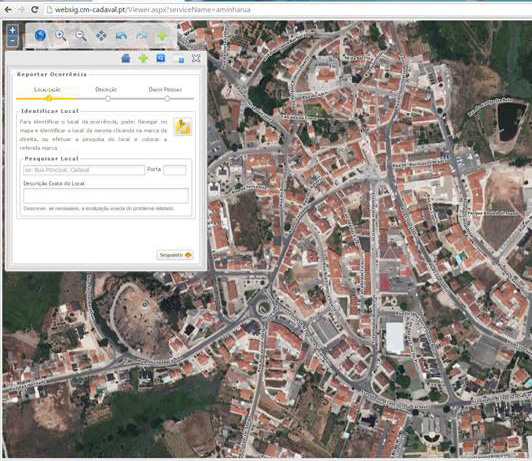Click the blue search square icon in panel

[161, 58]
